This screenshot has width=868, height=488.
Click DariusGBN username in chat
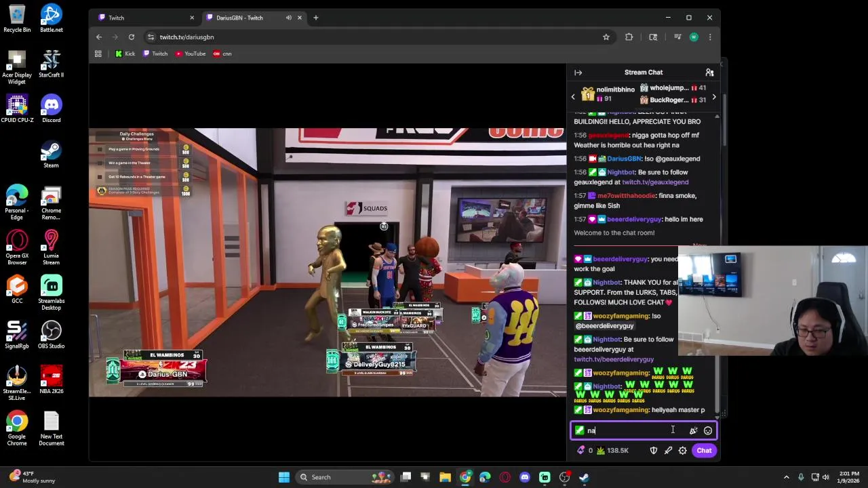[x=624, y=159]
